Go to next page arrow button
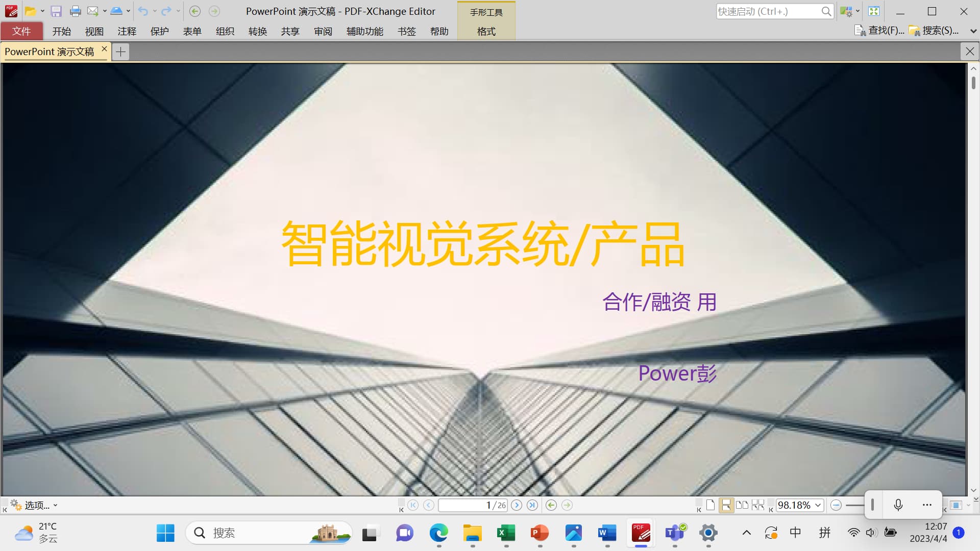 [x=517, y=505]
